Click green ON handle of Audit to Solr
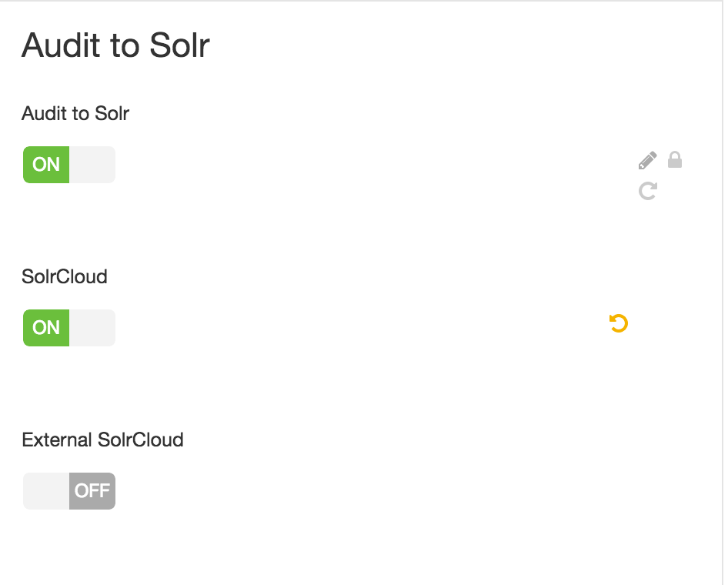This screenshot has width=728, height=585. [46, 165]
